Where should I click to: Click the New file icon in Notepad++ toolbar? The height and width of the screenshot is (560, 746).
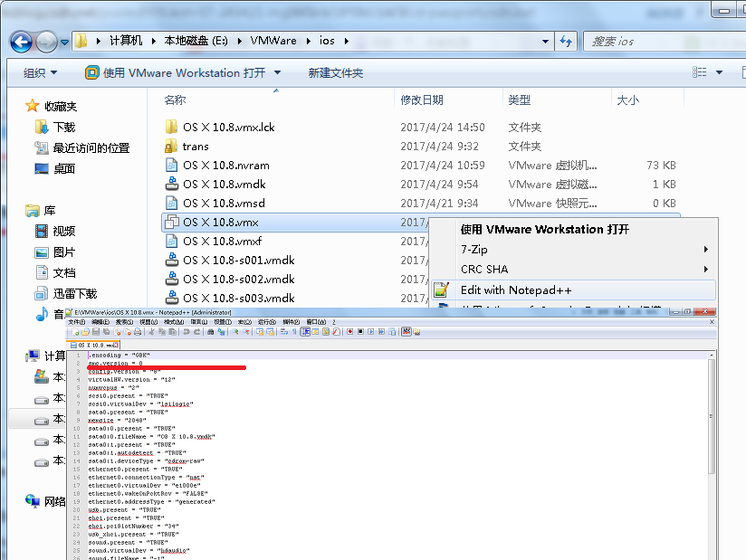[x=75, y=332]
